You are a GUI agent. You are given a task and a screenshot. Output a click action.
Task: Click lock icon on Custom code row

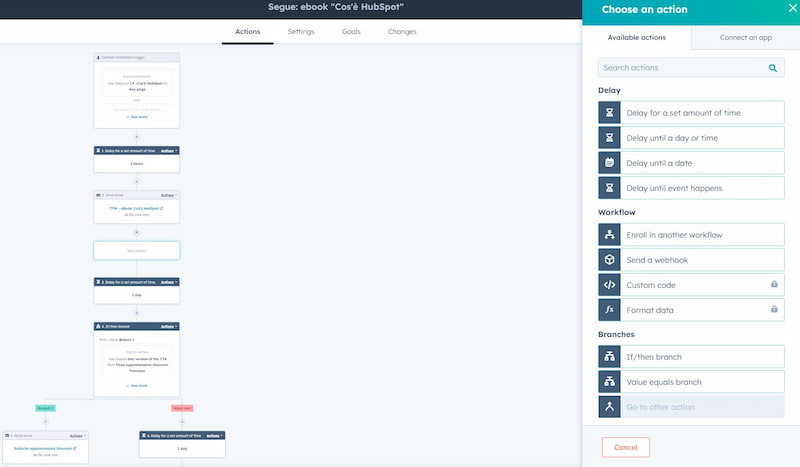point(774,284)
